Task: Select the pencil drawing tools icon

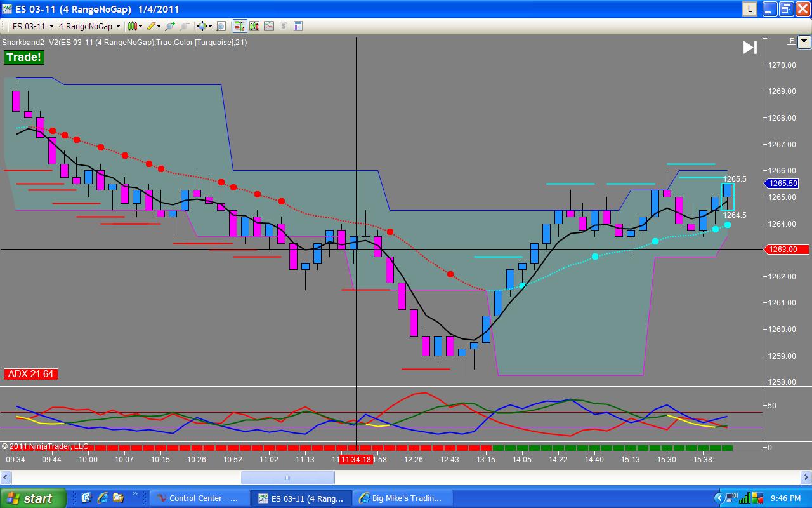Action: [151, 26]
